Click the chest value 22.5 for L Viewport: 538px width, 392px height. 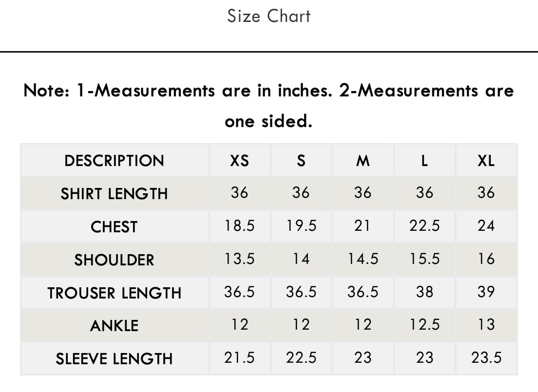point(424,225)
